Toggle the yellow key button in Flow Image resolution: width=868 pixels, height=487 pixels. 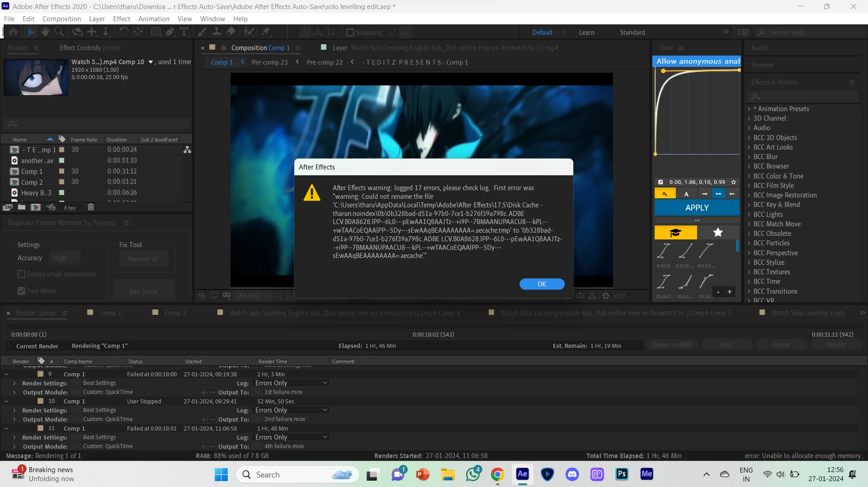[x=665, y=194]
